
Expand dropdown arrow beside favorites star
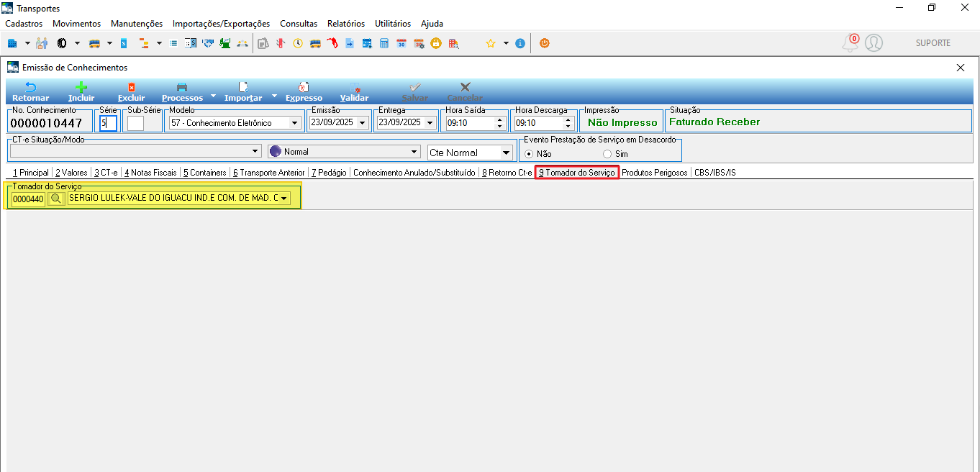click(506, 43)
